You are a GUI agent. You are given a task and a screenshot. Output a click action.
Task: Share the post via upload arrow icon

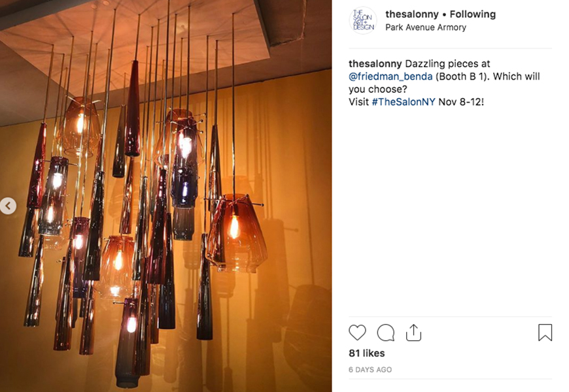tap(413, 332)
